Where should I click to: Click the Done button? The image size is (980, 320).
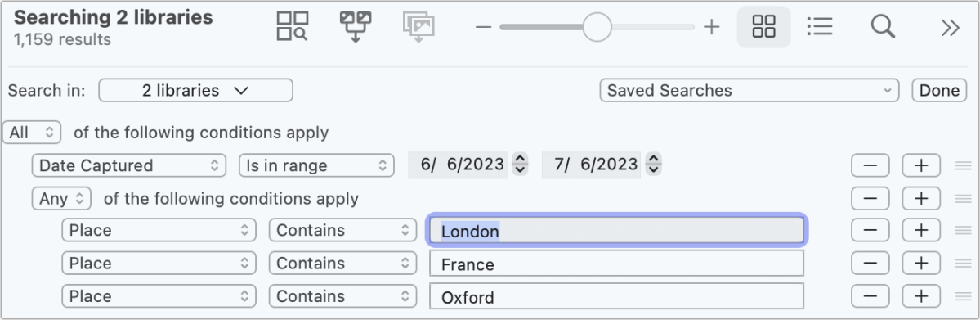point(939,90)
